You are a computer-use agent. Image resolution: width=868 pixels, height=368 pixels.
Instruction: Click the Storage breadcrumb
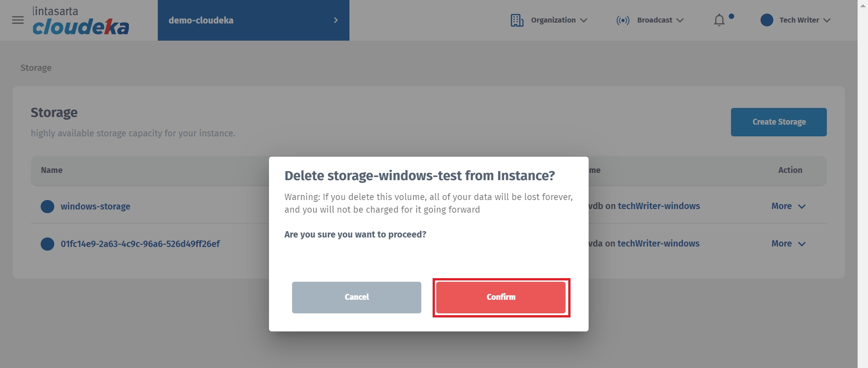pos(36,68)
